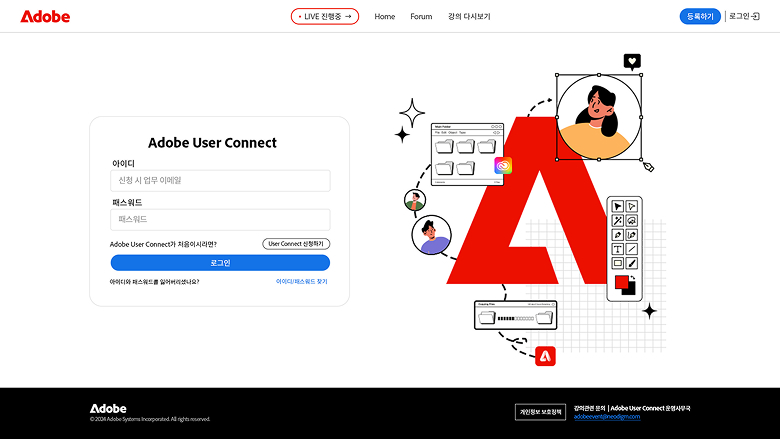Focus the 아이디 email input field
This screenshot has width=780, height=439.
tap(220, 180)
